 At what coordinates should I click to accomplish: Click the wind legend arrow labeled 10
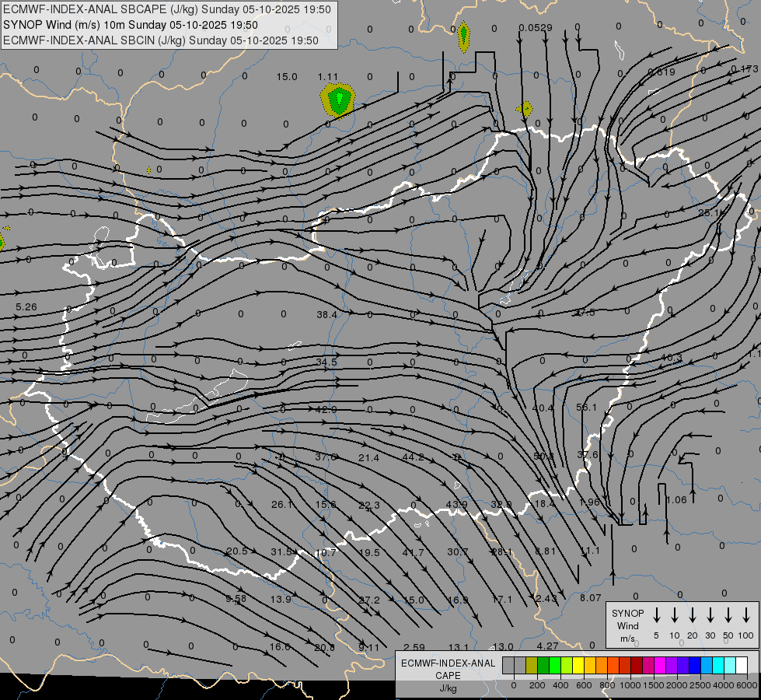point(674,615)
